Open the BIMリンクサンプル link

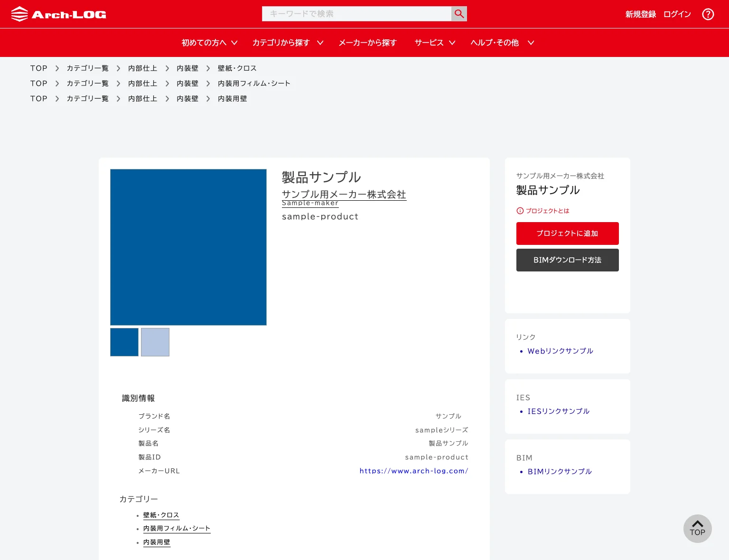click(x=560, y=472)
